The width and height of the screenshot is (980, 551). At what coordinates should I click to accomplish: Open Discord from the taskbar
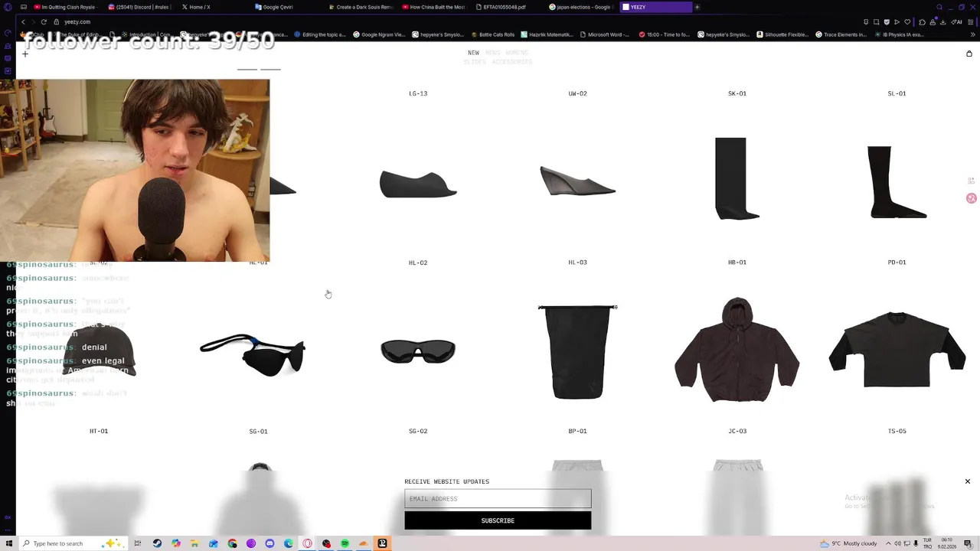point(269,543)
